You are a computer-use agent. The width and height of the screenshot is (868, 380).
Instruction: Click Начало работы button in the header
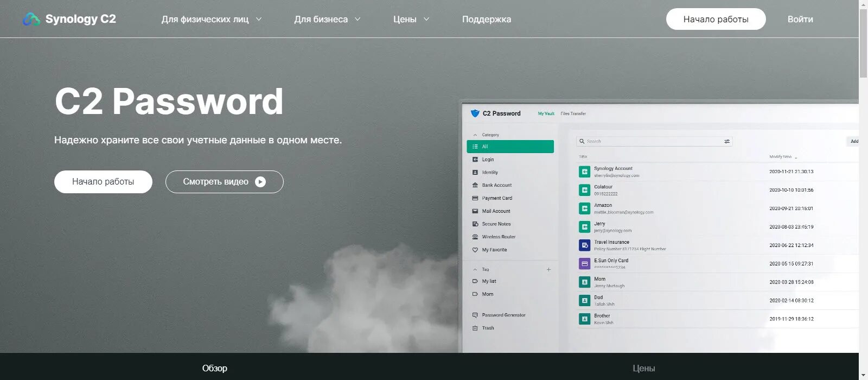pos(716,19)
